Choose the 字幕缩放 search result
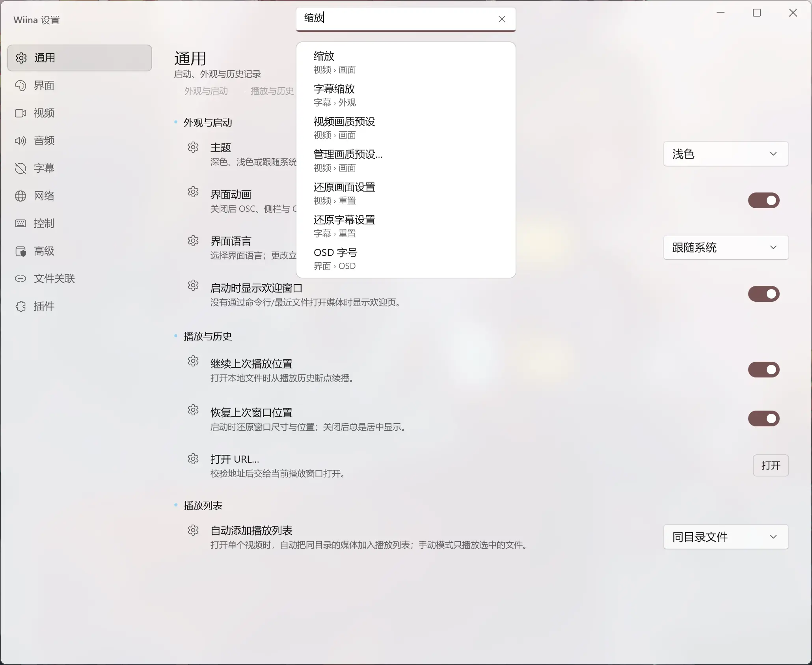This screenshot has height=665, width=812. (x=406, y=95)
